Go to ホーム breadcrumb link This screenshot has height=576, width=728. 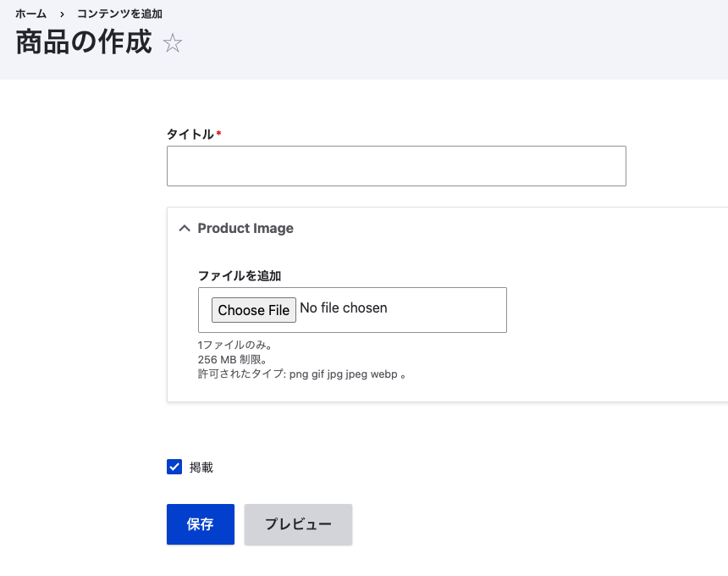tap(30, 14)
